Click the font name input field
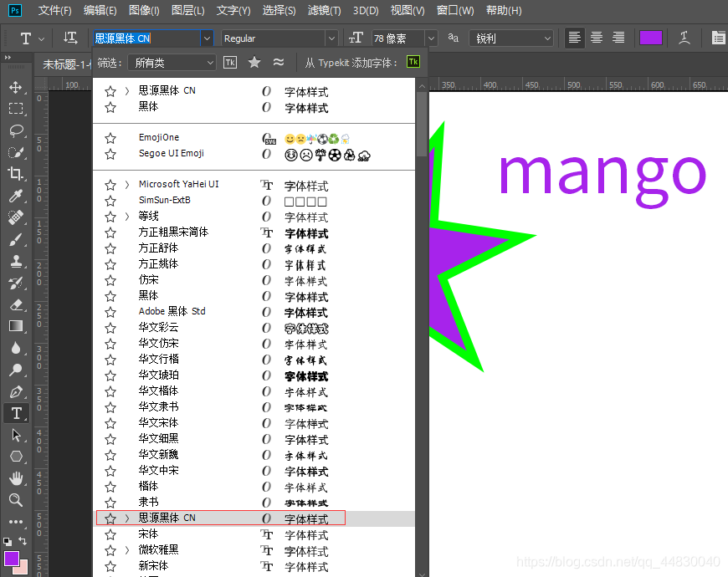Viewport: 728px width, 577px height. pos(146,38)
